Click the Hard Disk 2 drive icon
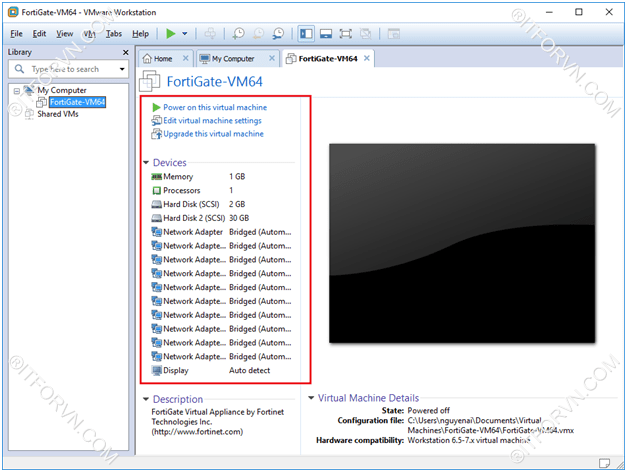 [x=156, y=218]
